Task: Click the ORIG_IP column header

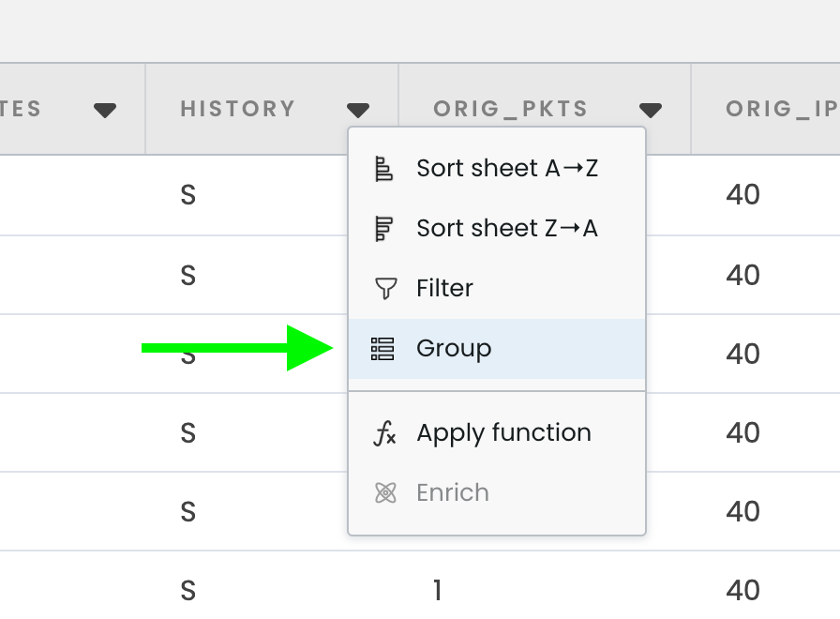Action: click(782, 109)
